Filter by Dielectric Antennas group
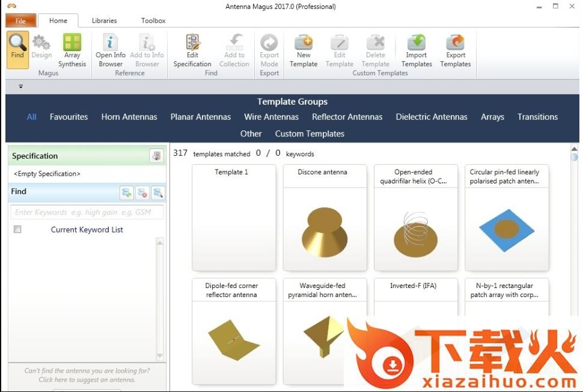The height and width of the screenshot is (392, 583). 432,117
